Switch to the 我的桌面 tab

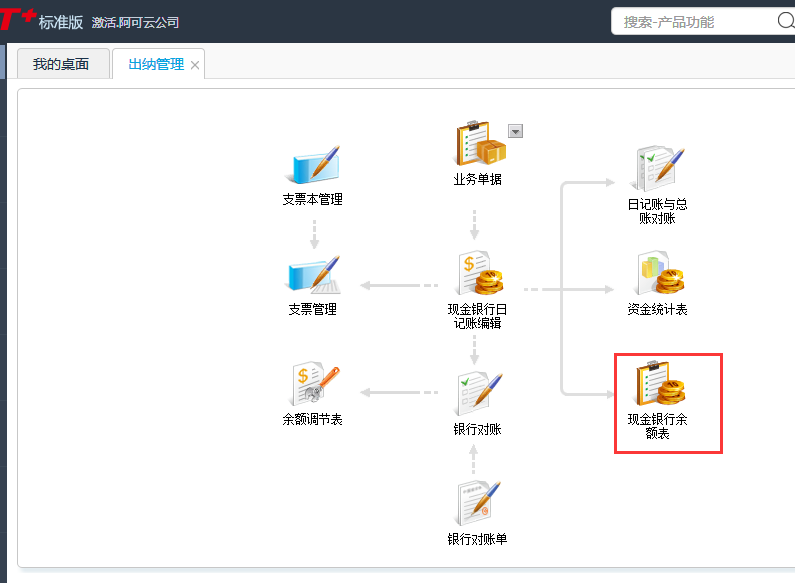(x=61, y=65)
